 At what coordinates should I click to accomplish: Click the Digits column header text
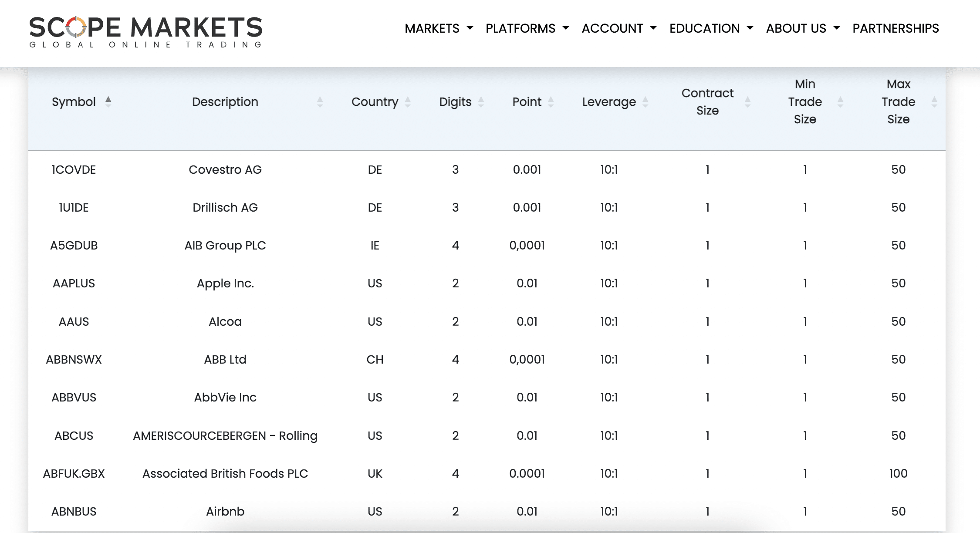tap(455, 102)
